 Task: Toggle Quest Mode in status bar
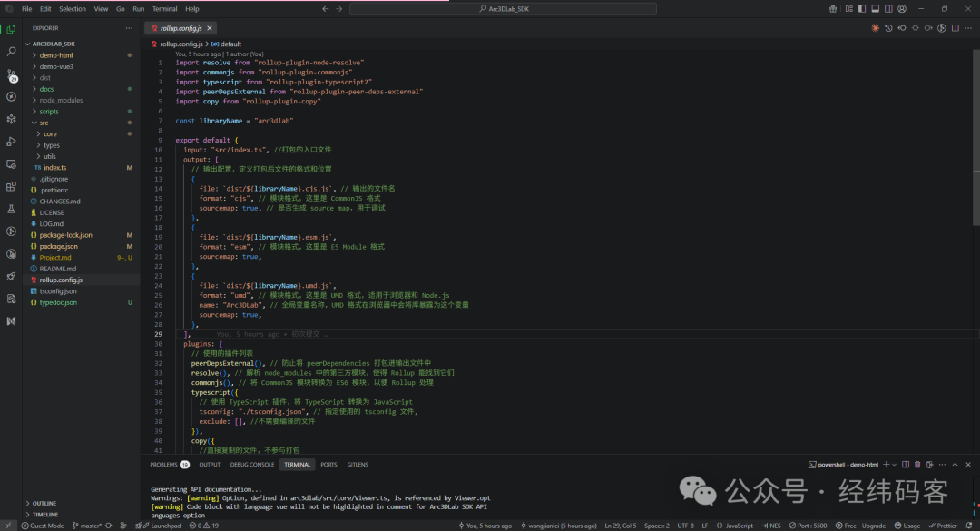[43, 526]
